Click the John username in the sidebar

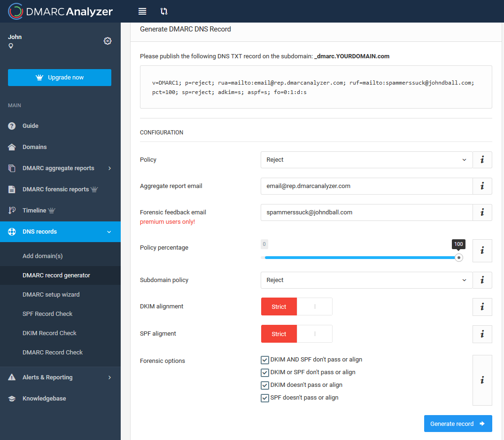[15, 37]
